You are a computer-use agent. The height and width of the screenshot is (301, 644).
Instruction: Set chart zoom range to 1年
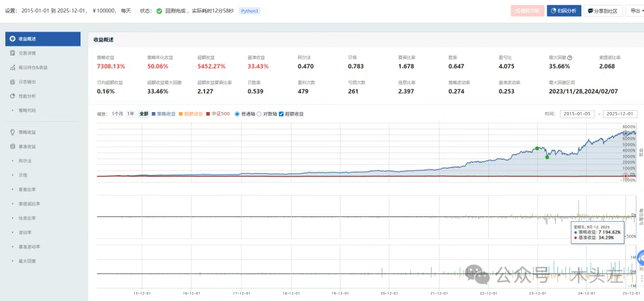pos(130,114)
